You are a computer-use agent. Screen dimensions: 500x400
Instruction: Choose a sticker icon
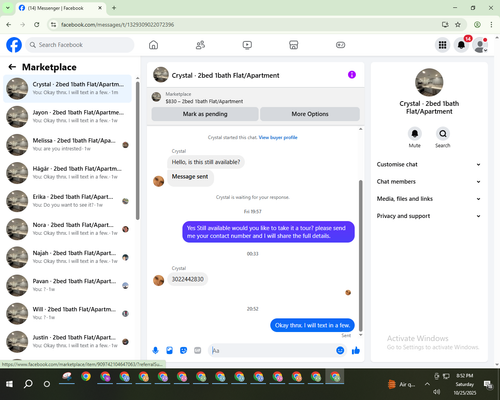[x=183, y=350]
